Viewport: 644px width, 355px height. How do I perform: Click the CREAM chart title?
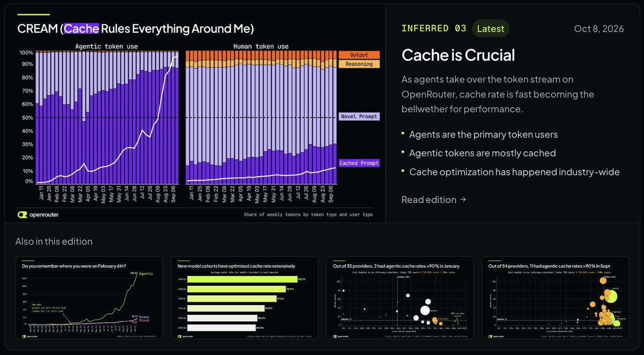coord(136,28)
